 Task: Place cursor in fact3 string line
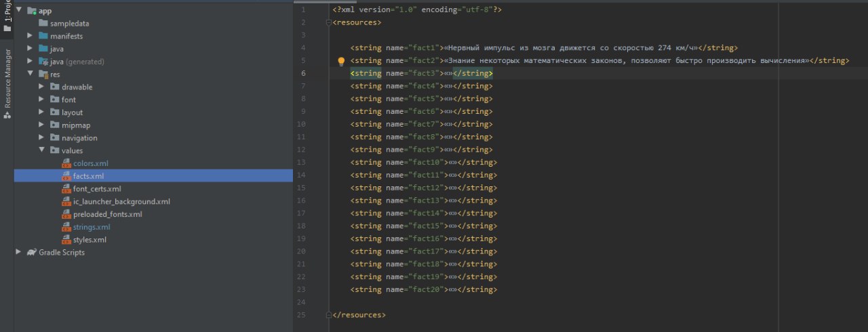421,73
